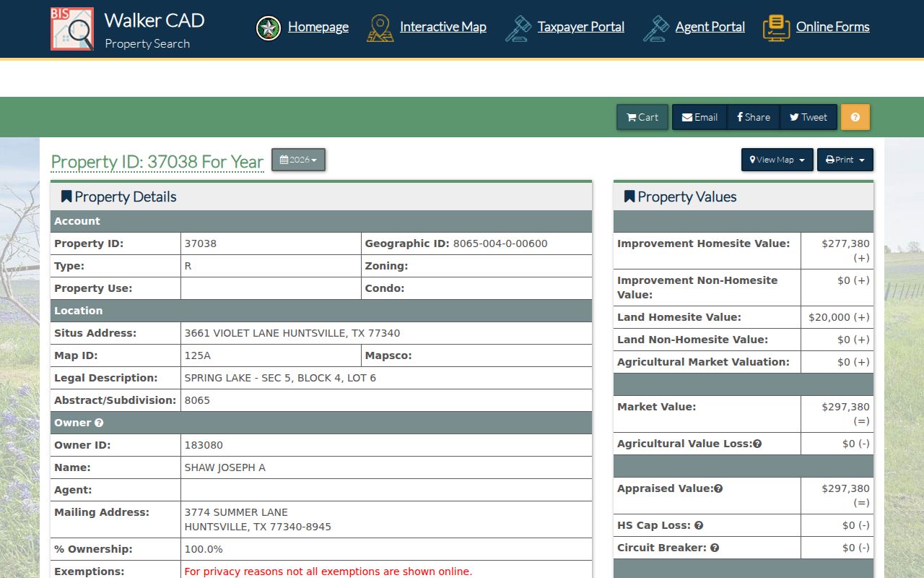The width and height of the screenshot is (924, 578).
Task: Click the Property Values bookmark icon
Action: click(x=629, y=197)
